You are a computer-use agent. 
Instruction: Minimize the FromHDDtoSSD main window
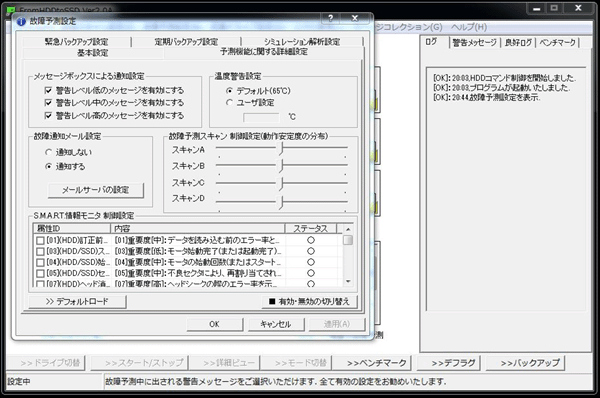tap(536, 8)
